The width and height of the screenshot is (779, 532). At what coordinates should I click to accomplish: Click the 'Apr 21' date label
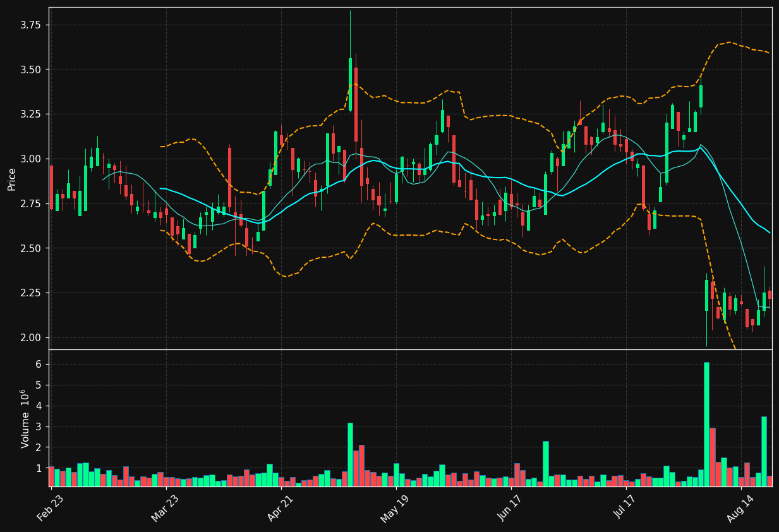coord(280,509)
